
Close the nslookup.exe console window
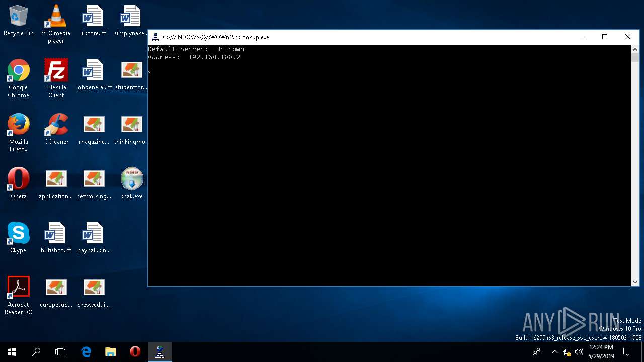click(x=628, y=37)
